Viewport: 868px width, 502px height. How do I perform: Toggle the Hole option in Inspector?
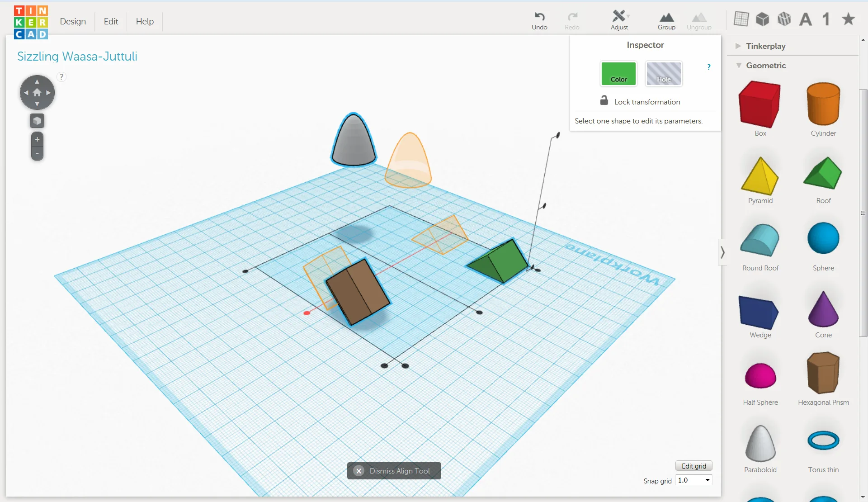click(x=663, y=74)
